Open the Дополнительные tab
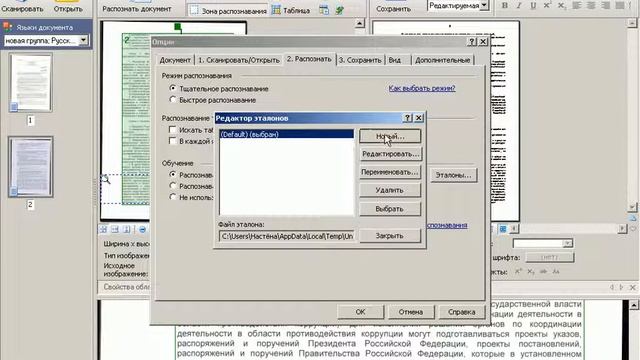640x360 pixels. tap(442, 60)
